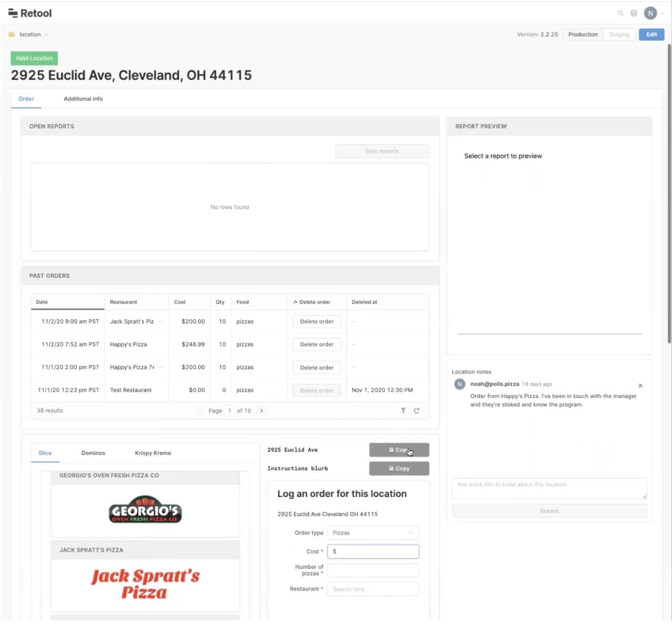The width and height of the screenshot is (672, 624).
Task: Open the help question mark icon
Action: 633,13
